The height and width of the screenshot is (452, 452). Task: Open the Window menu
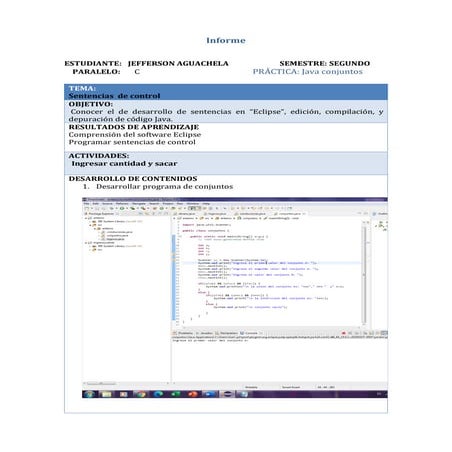192,204
